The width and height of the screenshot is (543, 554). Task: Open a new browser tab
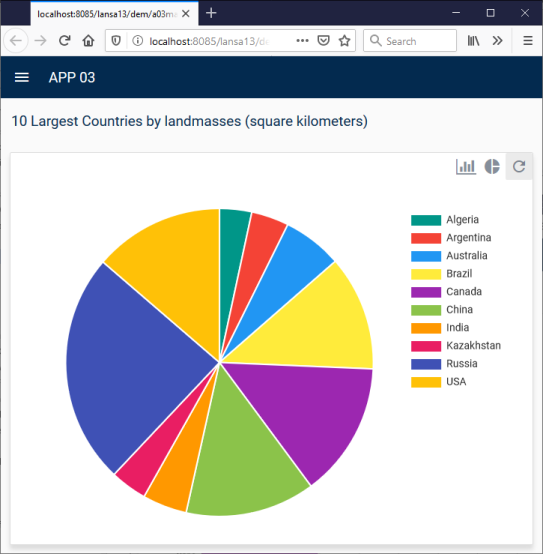211,13
